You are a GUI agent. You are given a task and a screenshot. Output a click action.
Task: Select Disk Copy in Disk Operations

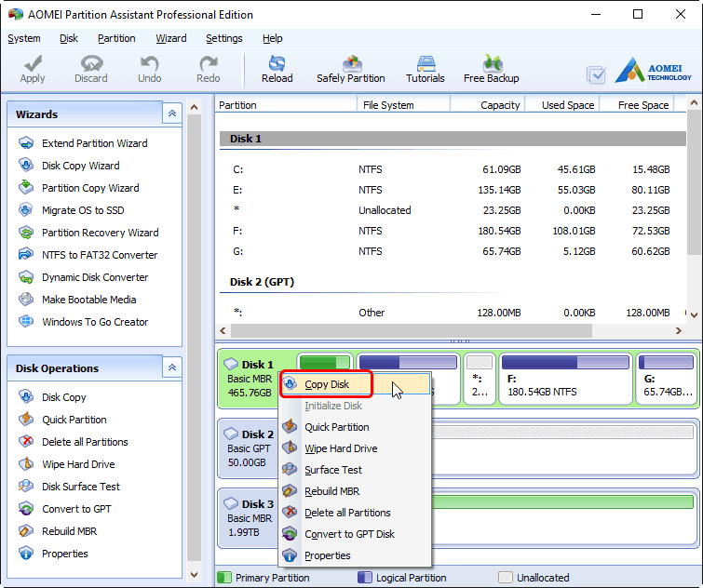click(64, 397)
